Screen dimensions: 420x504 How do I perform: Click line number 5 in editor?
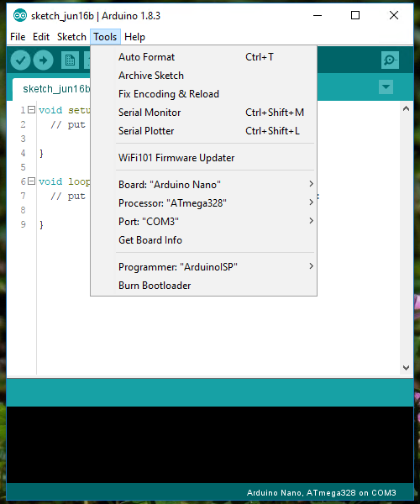[24, 167]
